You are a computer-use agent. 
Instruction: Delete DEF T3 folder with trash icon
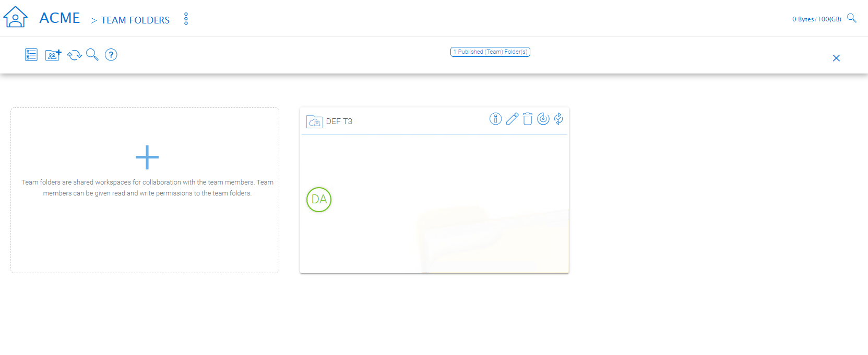(x=528, y=119)
